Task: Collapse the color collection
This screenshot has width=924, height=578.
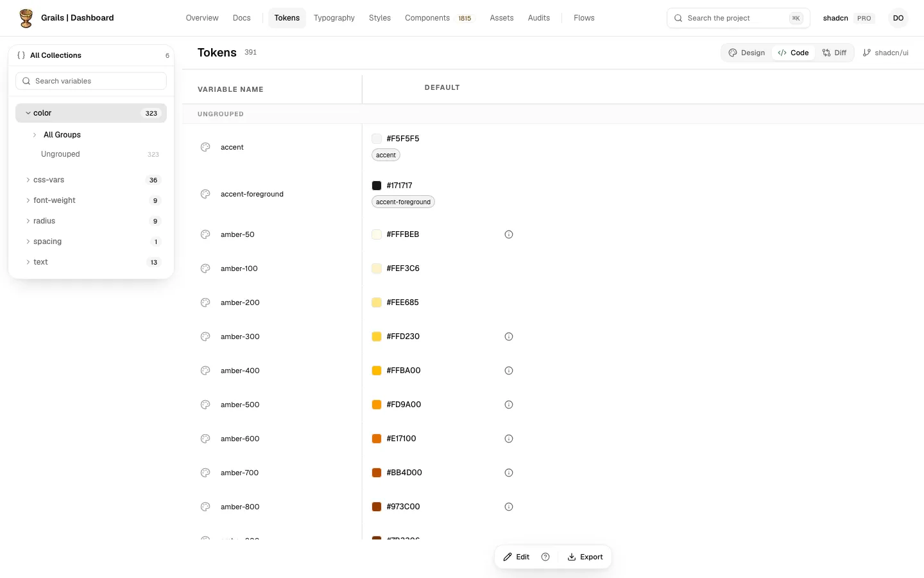Action: click(28, 113)
